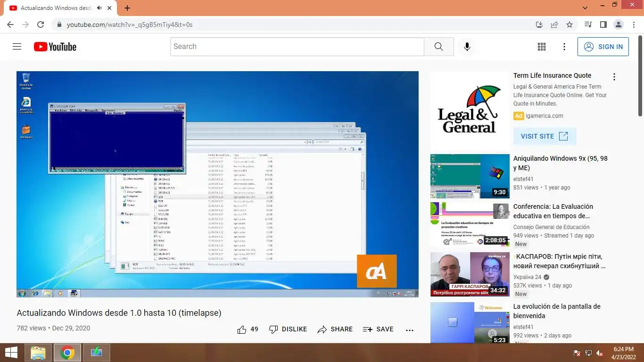The width and height of the screenshot is (644, 362).
Task: Open the YouTube apps grid
Action: (542, 47)
